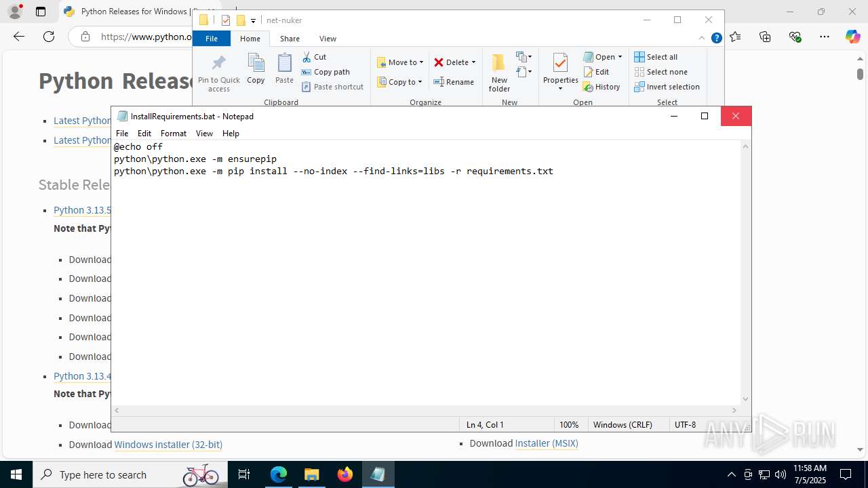Click the Firefox taskbar icon

[345, 474]
